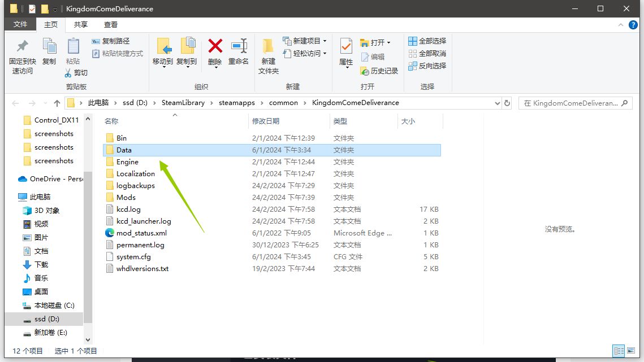
Task: Select the Localization folder
Action: point(271,173)
